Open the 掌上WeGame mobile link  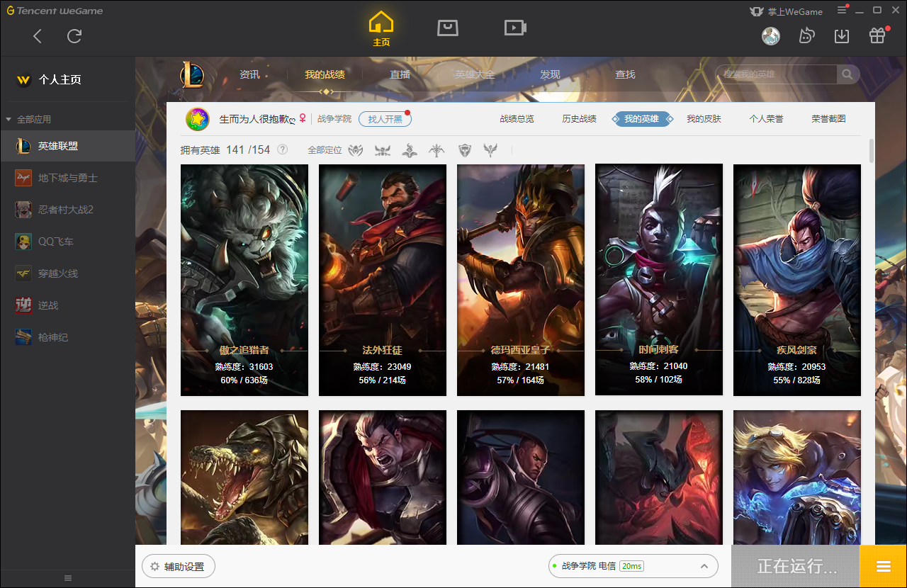click(786, 11)
